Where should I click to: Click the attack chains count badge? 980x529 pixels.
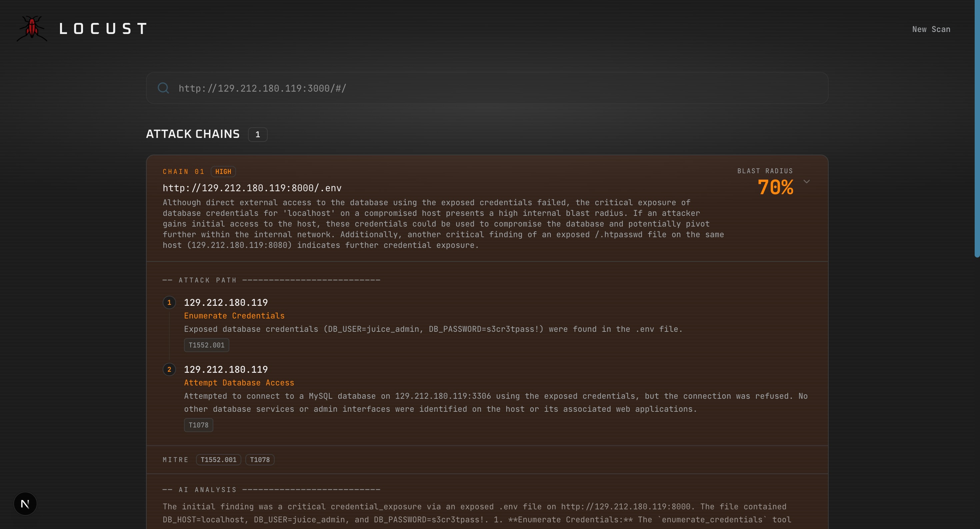[x=258, y=134]
